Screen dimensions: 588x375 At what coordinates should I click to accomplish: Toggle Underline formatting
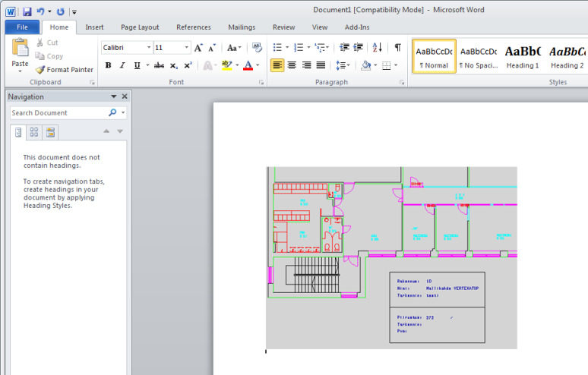click(x=138, y=65)
